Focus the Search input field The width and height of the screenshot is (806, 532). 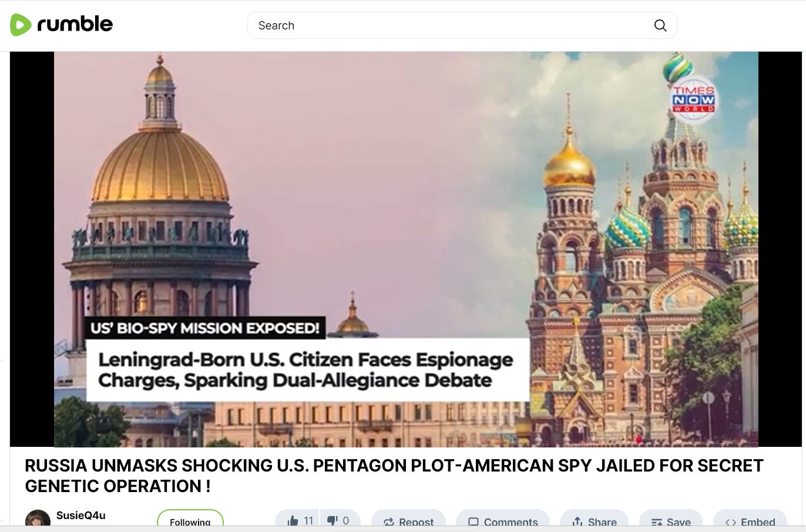pos(462,25)
